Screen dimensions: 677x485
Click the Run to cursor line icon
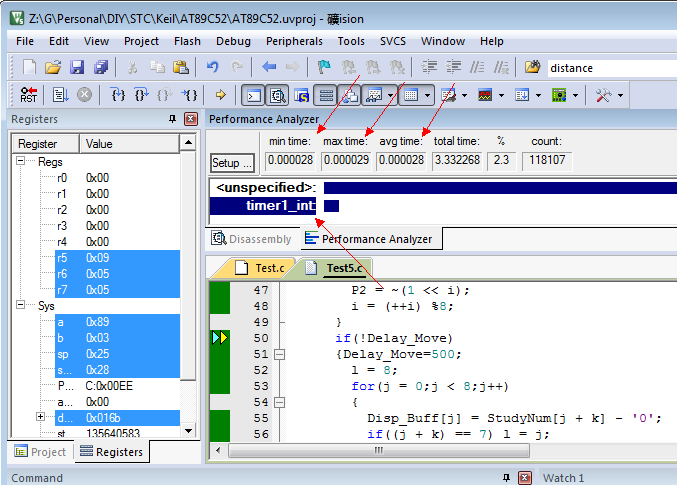click(x=189, y=95)
